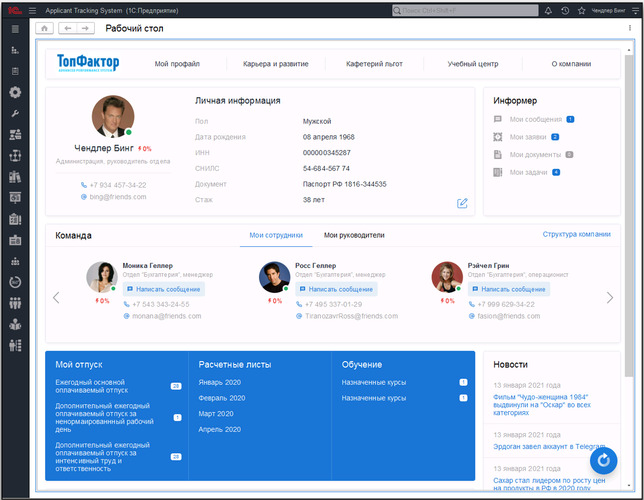644x500 pixels.
Task: Switch to Мои сотрудники tab
Action: 276,235
